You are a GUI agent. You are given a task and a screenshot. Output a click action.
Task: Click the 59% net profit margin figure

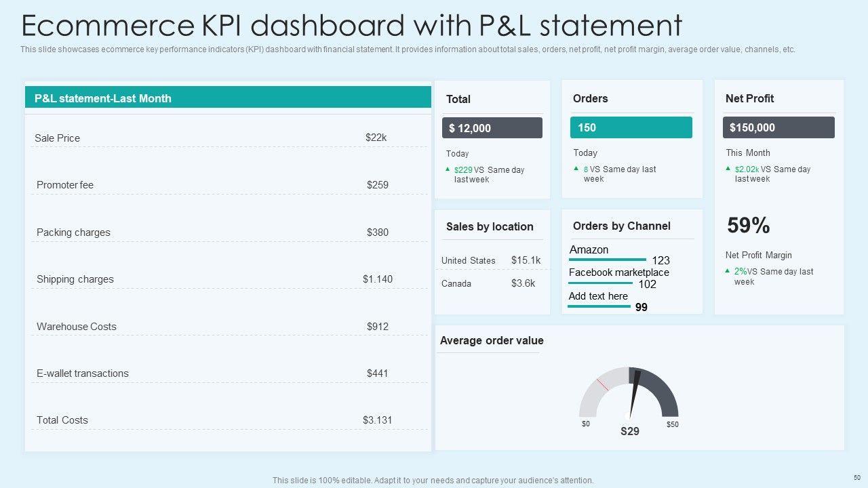749,226
